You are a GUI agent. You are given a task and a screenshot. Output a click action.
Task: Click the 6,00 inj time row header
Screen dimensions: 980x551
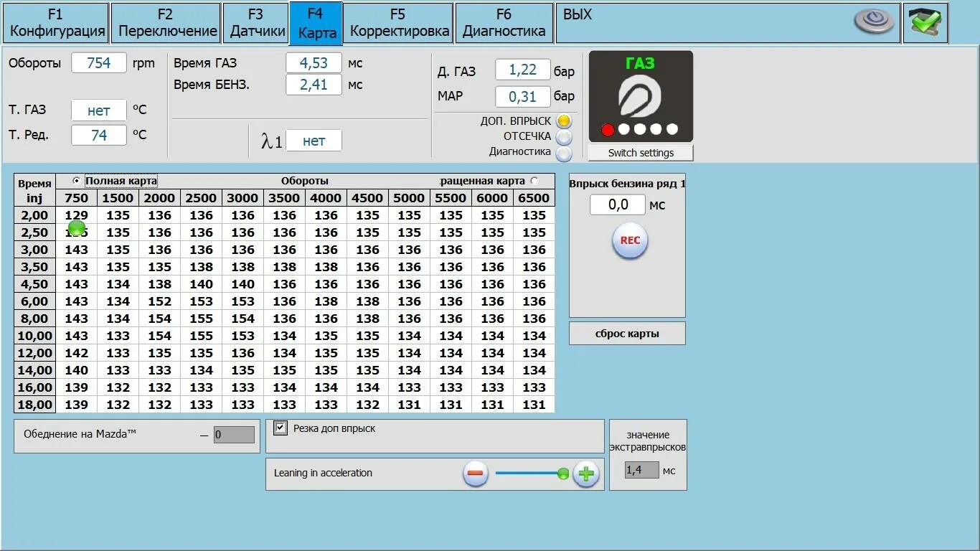point(35,301)
